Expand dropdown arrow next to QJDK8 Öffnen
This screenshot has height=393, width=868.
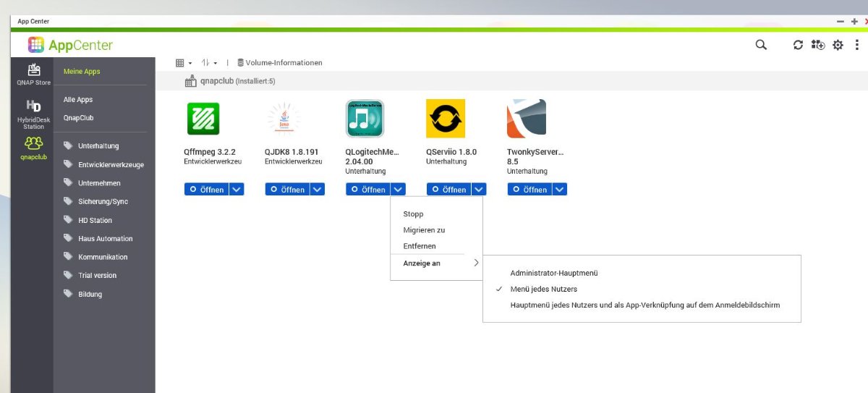point(318,190)
